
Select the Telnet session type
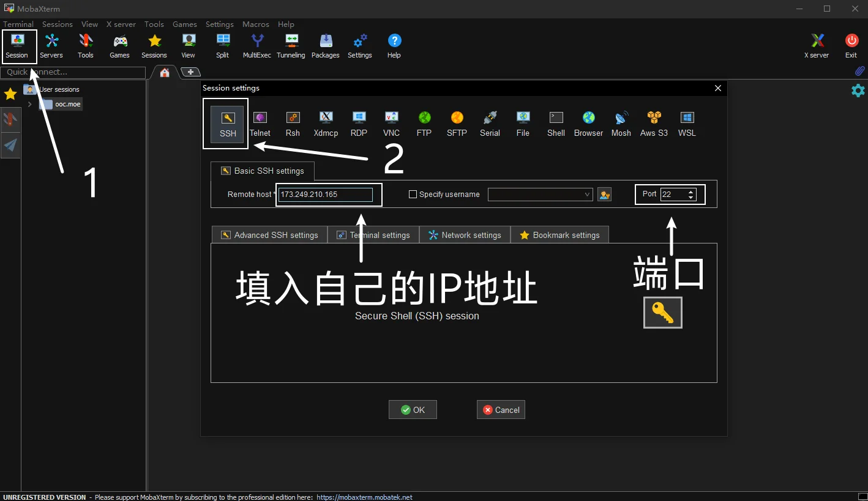tap(260, 124)
